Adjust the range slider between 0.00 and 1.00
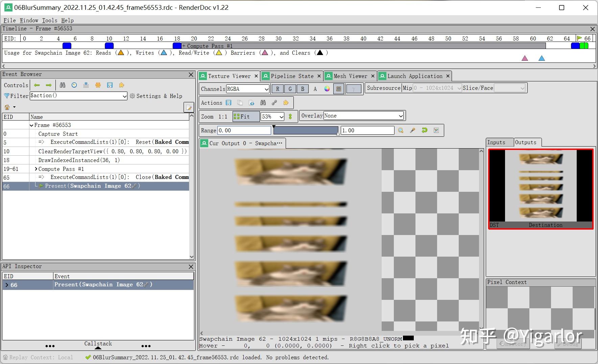598x364 pixels. pyautogui.click(x=306, y=130)
